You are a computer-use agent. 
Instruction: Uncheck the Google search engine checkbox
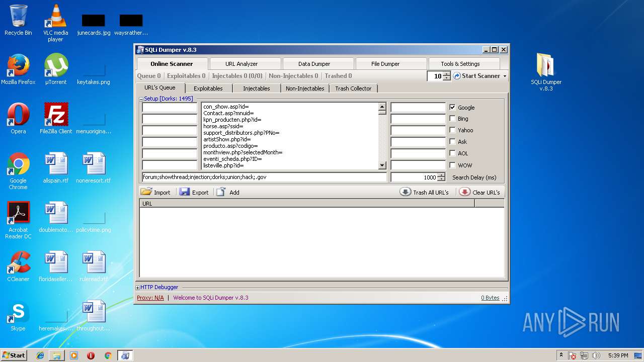[x=452, y=107]
